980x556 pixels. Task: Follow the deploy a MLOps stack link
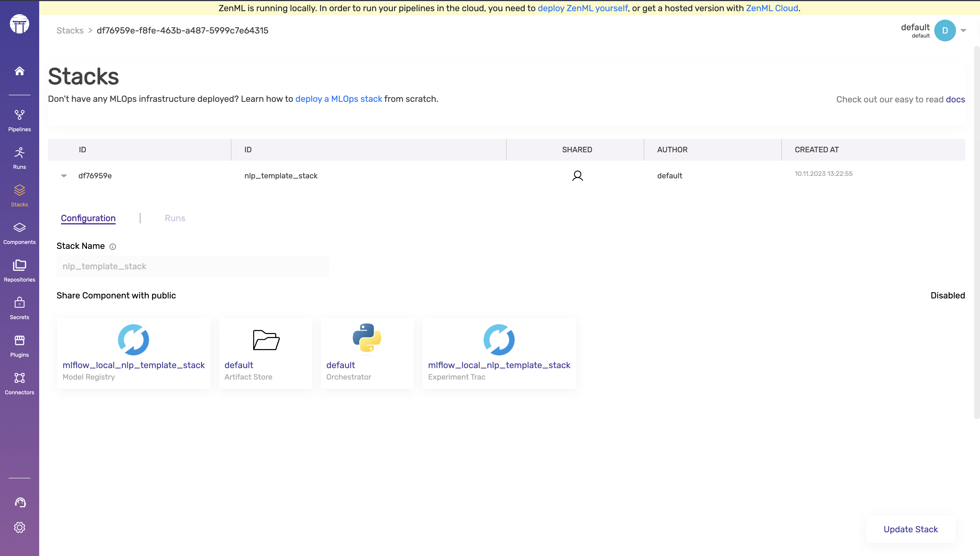click(339, 99)
